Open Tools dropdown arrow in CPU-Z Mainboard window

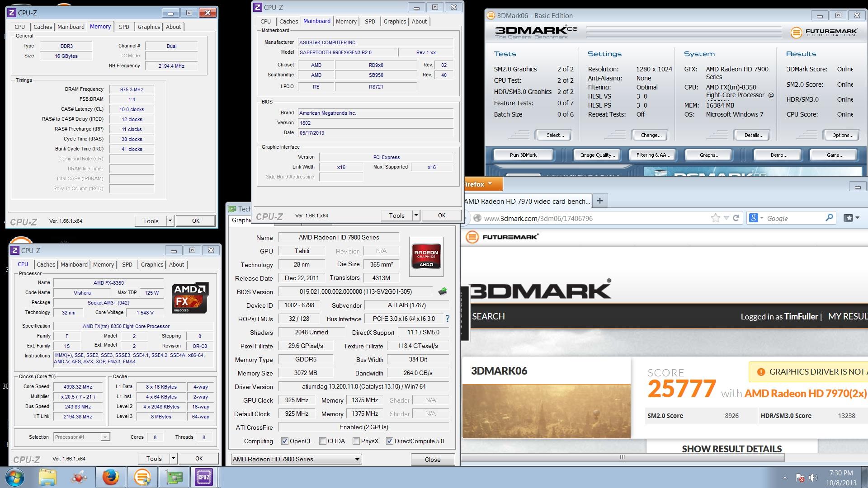tap(416, 216)
